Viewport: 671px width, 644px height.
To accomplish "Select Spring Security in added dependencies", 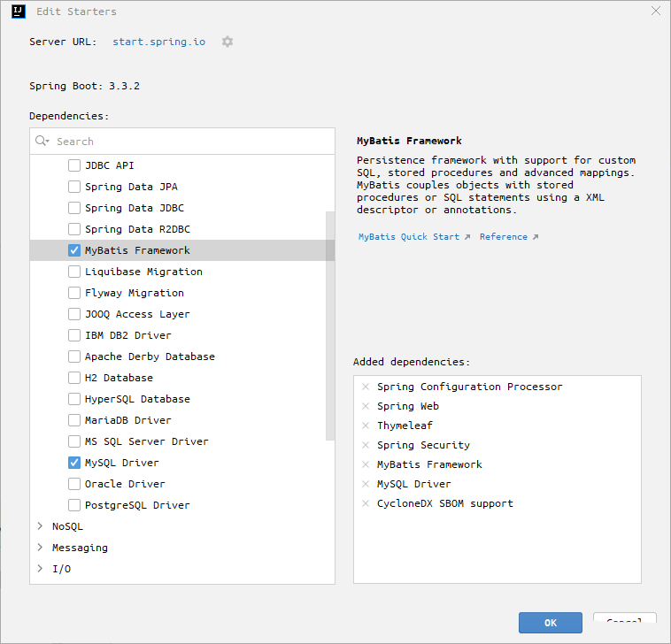I will click(423, 445).
